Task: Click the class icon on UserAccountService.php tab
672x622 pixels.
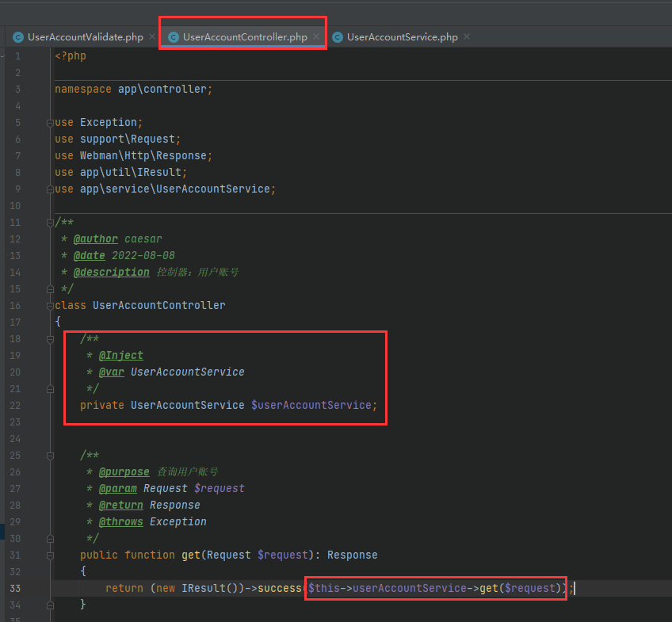Action: [x=338, y=37]
